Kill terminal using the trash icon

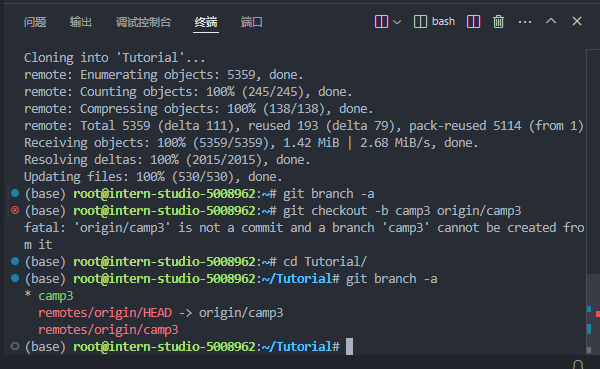point(498,21)
